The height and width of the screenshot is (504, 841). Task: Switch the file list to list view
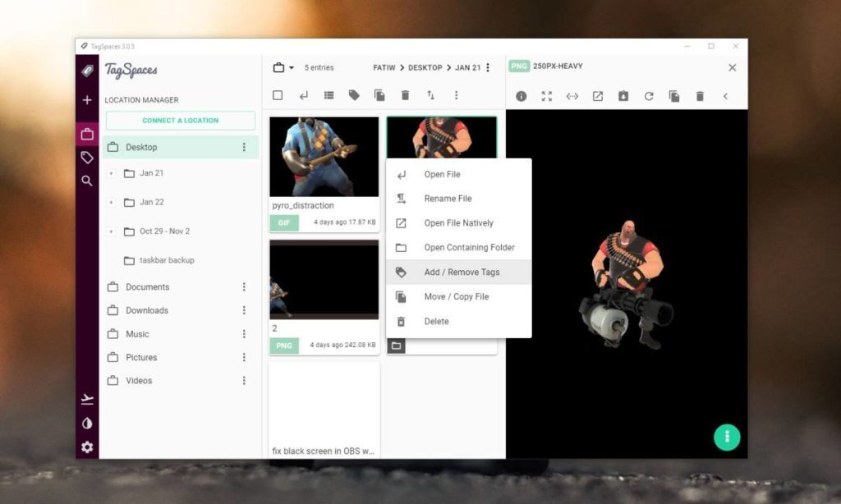pos(329,95)
